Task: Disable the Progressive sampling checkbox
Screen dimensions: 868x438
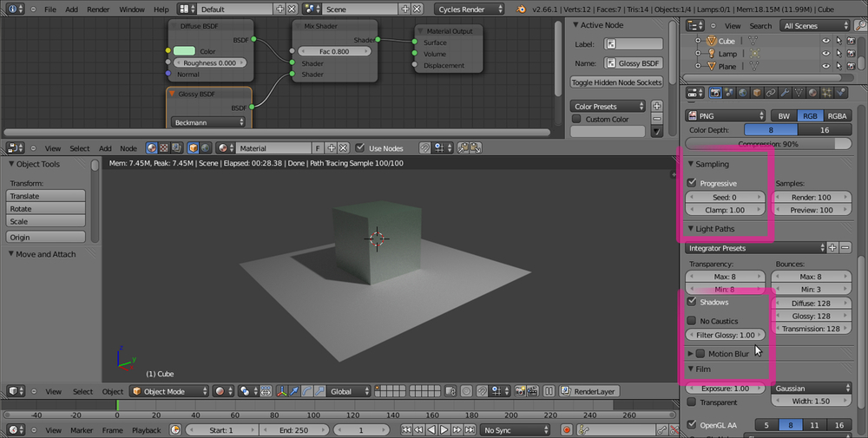Action: click(692, 183)
